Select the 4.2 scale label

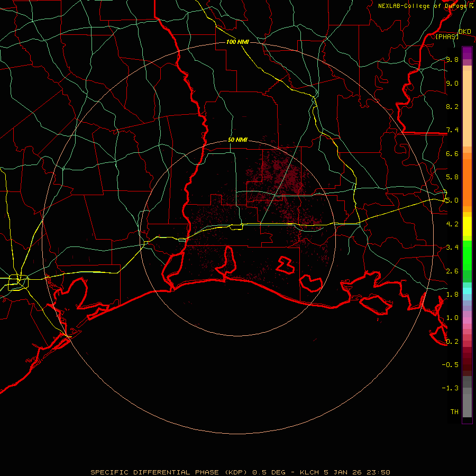point(452,224)
